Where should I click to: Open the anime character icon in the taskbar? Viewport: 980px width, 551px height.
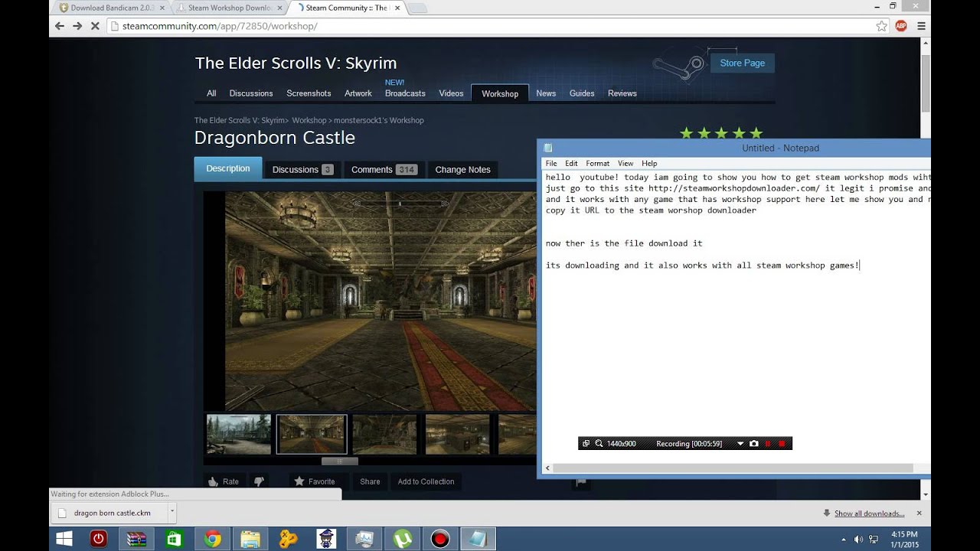click(x=326, y=539)
